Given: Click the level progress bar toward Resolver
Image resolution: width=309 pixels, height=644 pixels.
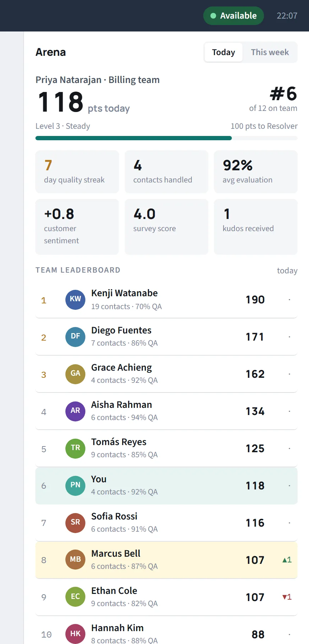Looking at the screenshot, I should pos(166,138).
